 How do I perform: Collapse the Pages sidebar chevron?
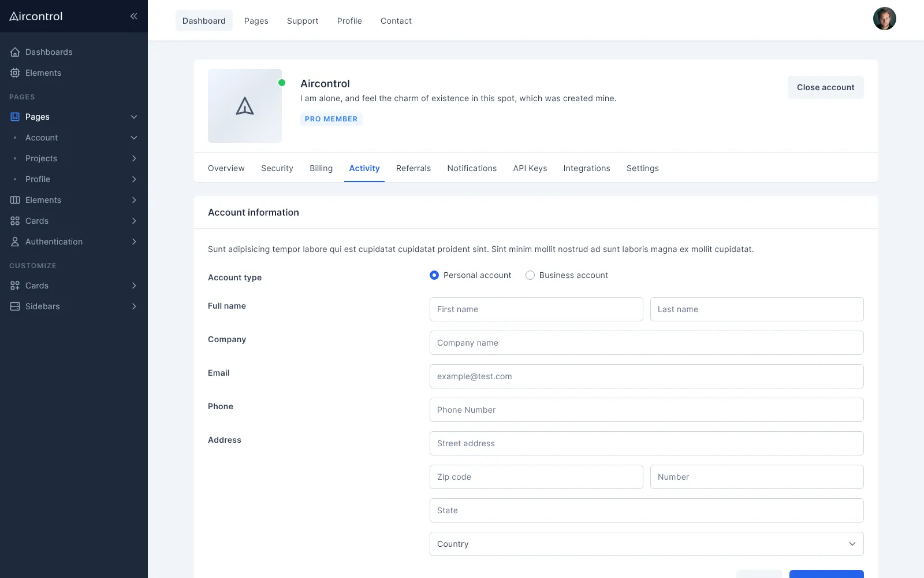[x=134, y=117]
